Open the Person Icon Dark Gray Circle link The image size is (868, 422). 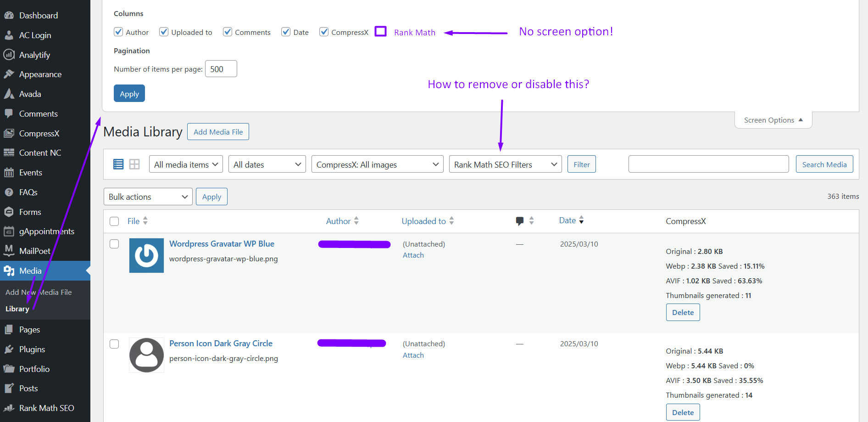tap(221, 343)
